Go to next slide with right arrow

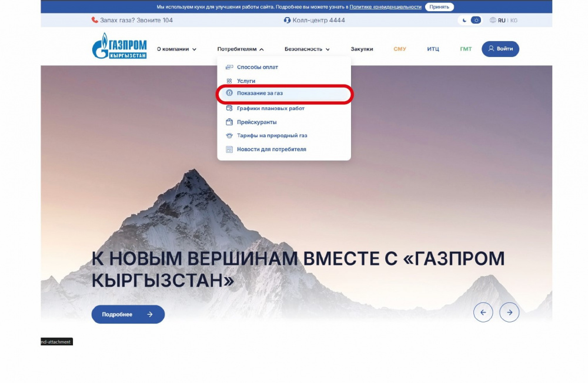point(509,312)
